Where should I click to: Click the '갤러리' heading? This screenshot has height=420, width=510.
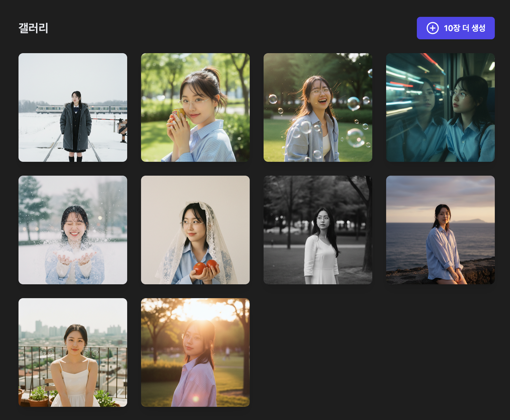(33, 28)
